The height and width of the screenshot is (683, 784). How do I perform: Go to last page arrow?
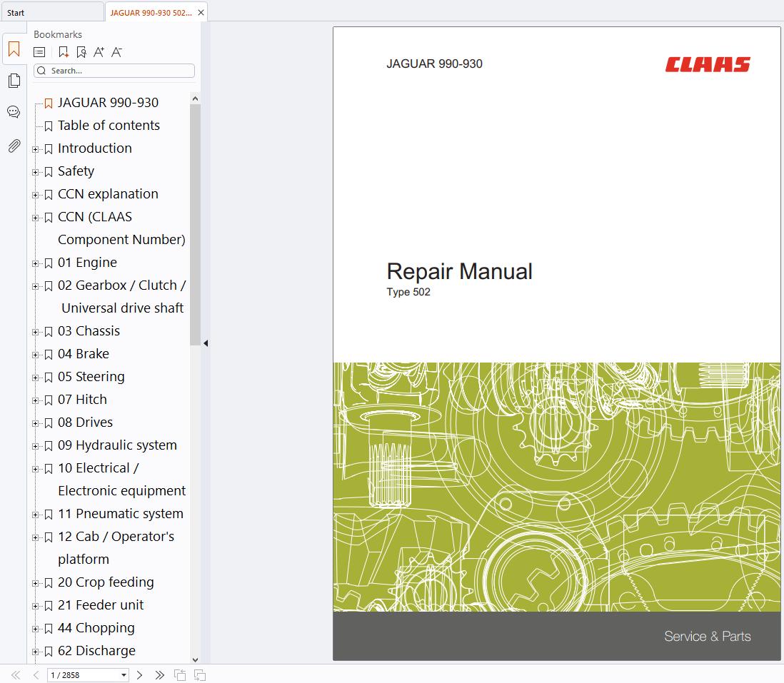click(x=159, y=675)
